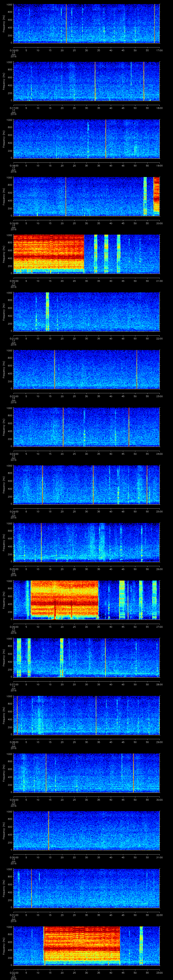Click the '0:19:00' start time label
This screenshot has height=980, width=173.
pos(14,223)
